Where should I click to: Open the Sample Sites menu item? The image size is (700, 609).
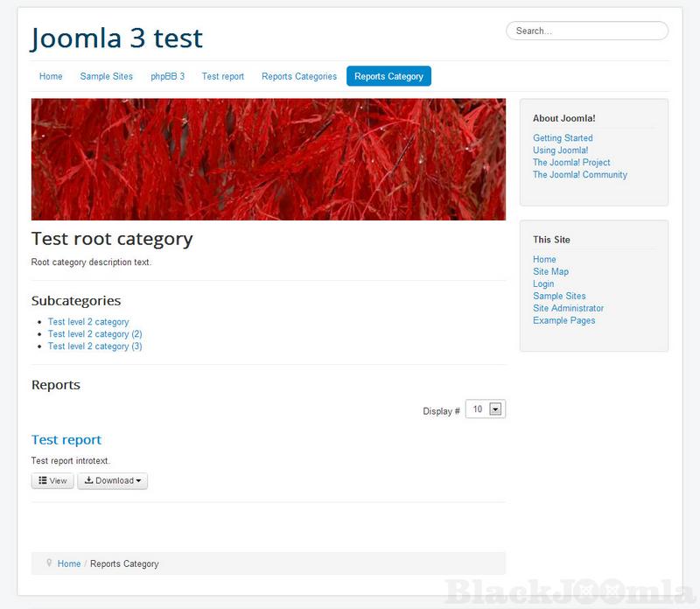tap(107, 76)
